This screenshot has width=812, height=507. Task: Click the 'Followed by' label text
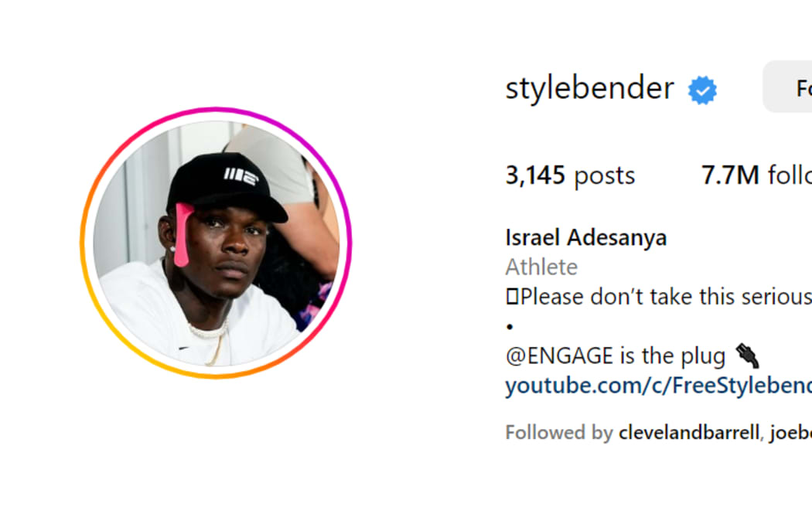[x=559, y=433]
